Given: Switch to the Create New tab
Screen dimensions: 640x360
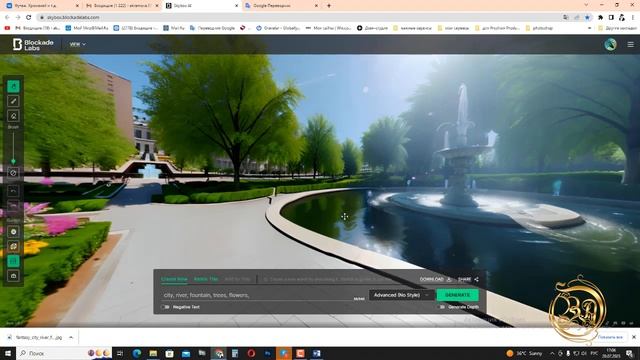Looking at the screenshot, I should click(174, 279).
